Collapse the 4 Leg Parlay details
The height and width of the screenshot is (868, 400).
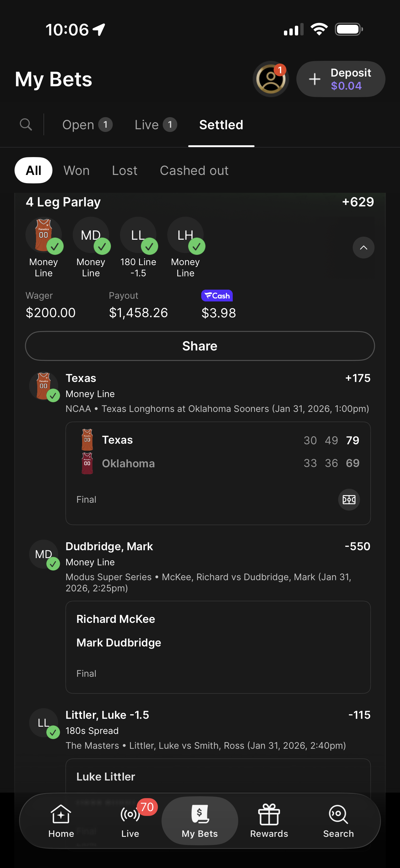(x=363, y=248)
